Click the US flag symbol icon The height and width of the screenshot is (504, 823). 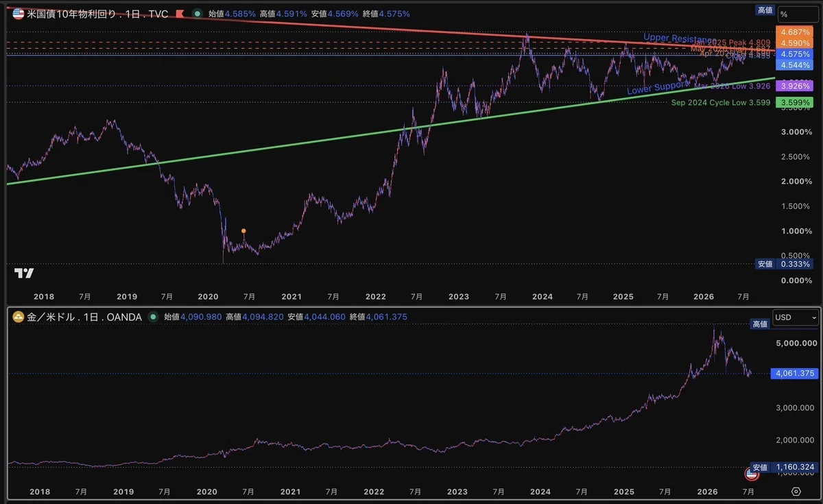[19, 13]
